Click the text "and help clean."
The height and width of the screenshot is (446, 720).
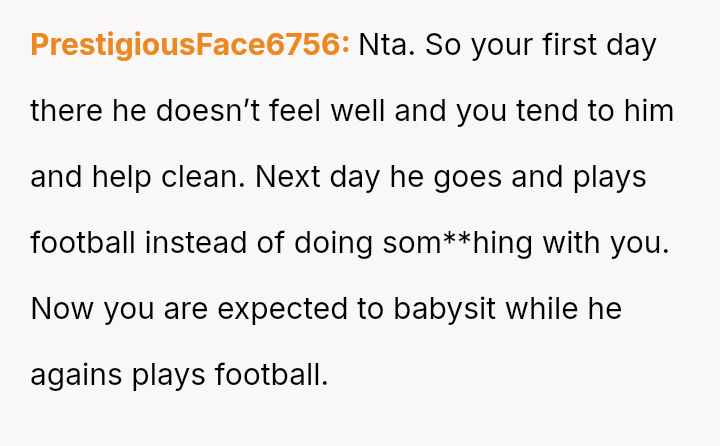(138, 177)
